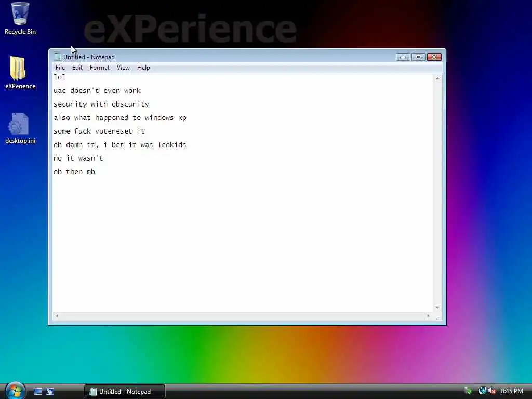Image resolution: width=532 pixels, height=399 pixels.
Task: Open the Format menu in Notepad
Action: click(99, 68)
